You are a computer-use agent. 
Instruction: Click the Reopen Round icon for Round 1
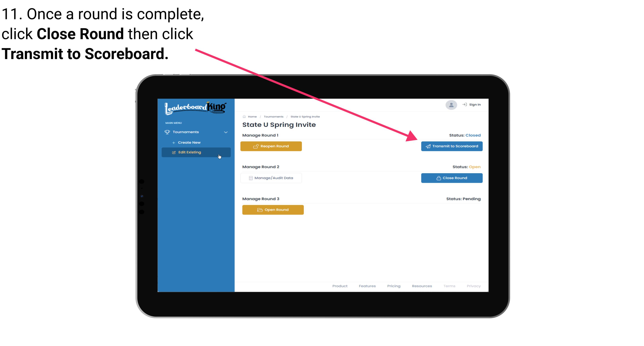click(256, 146)
